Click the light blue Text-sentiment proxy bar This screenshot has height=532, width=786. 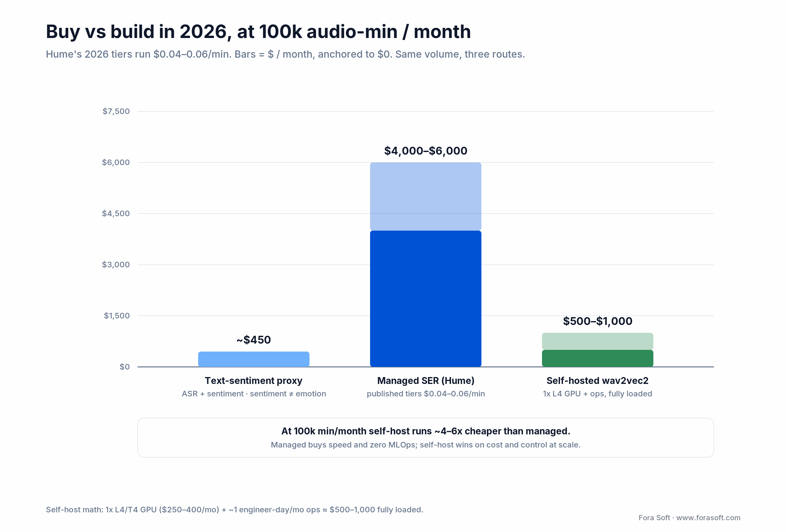click(254, 359)
